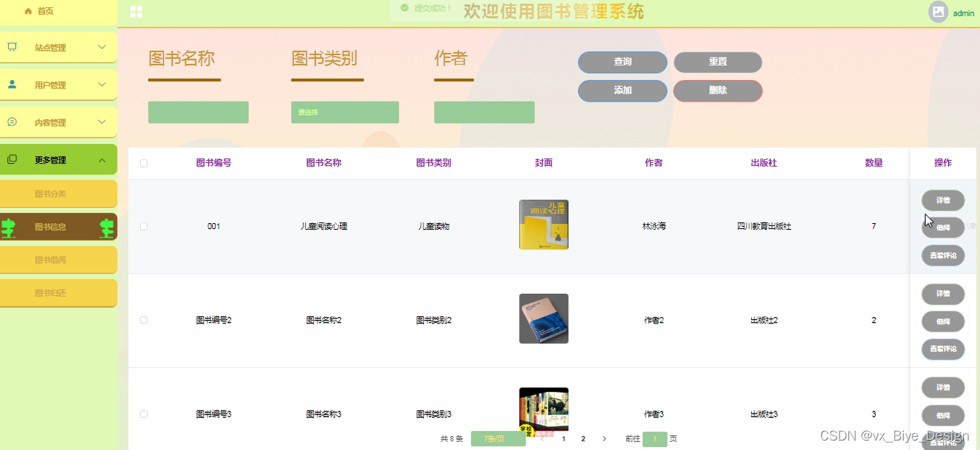Click the green figure icon left of 图书信息
The height and width of the screenshot is (450, 980).
[9, 228]
